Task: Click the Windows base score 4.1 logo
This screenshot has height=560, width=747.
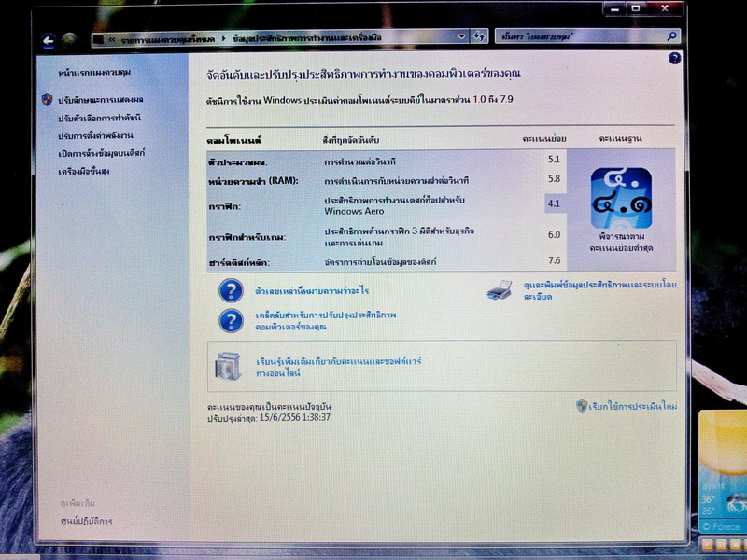Action: 621,198
